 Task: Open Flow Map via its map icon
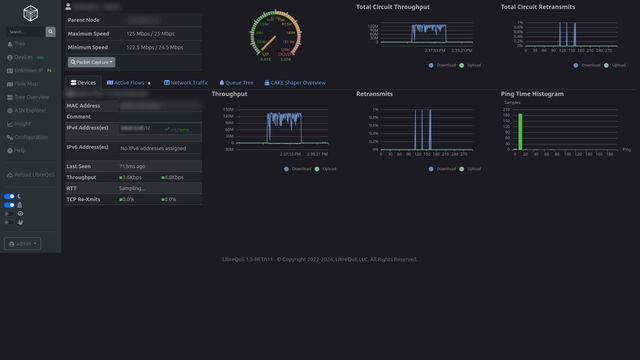coord(10,84)
